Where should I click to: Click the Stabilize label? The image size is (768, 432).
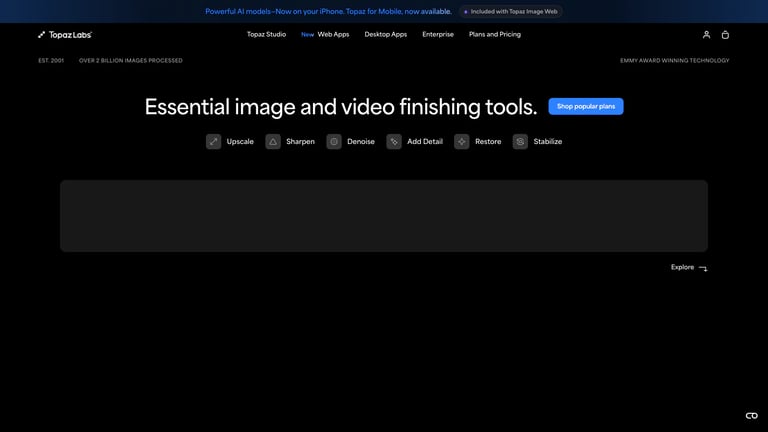pyautogui.click(x=548, y=142)
